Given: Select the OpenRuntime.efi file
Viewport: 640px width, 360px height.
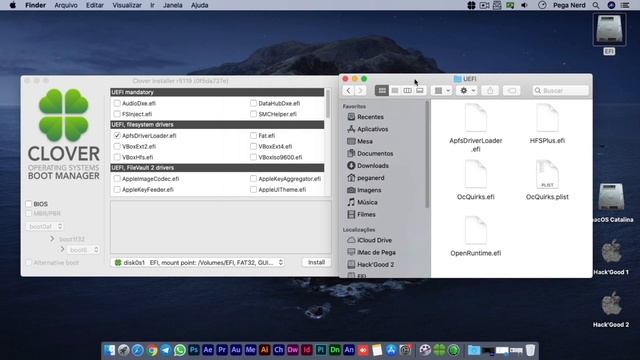Looking at the screenshot, I should click(476, 231).
